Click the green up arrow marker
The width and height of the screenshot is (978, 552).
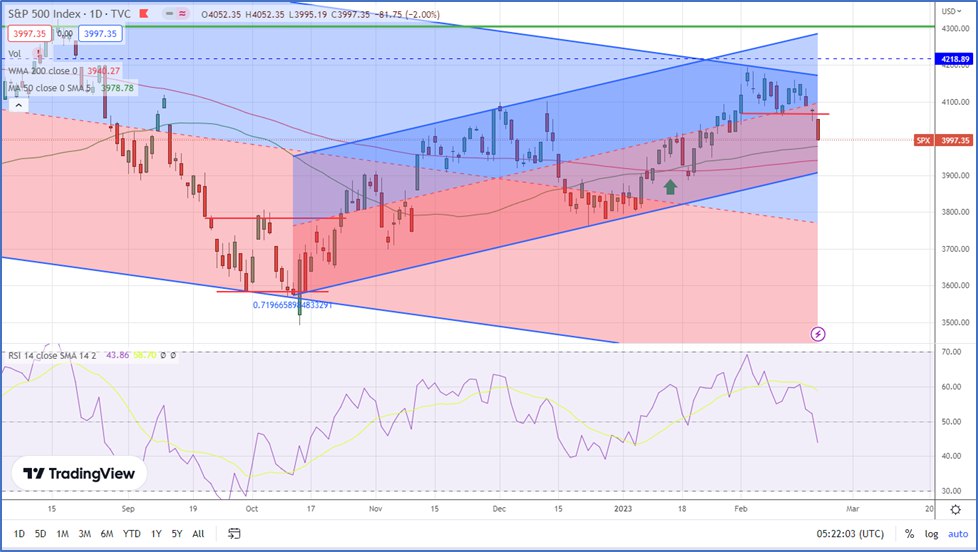670,185
